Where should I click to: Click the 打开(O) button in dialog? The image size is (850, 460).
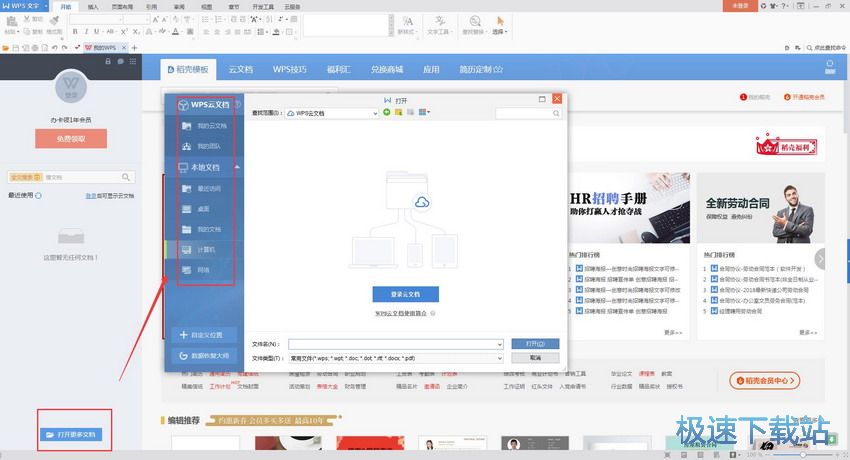(535, 344)
